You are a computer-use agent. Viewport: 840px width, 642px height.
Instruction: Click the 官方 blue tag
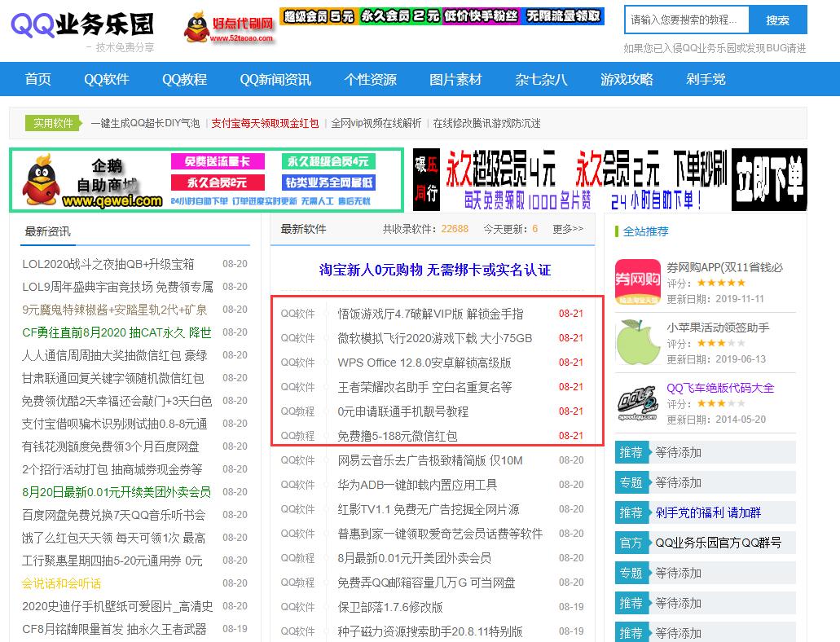point(631,543)
